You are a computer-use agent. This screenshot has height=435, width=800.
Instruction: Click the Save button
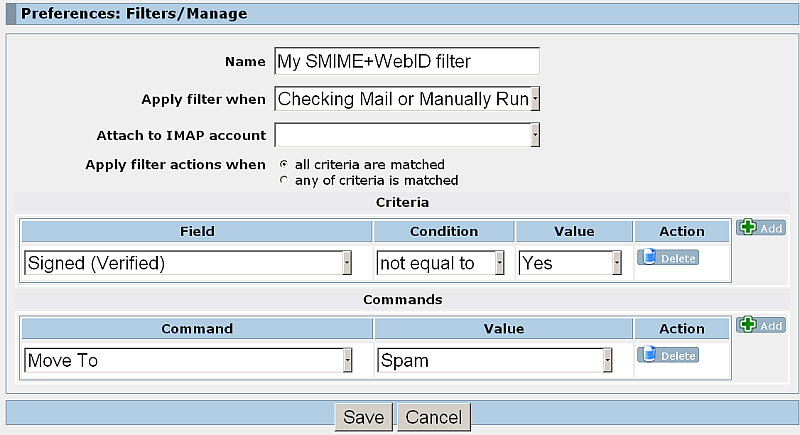point(363,417)
